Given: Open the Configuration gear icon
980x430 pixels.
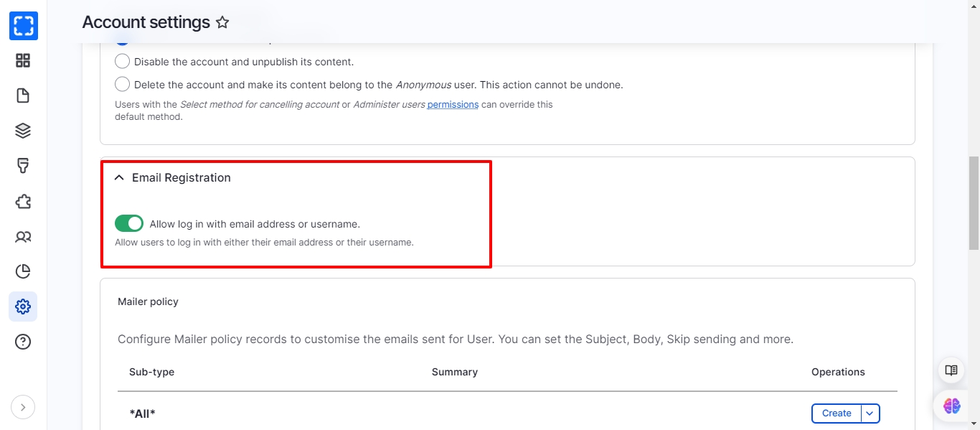Looking at the screenshot, I should point(23,307).
